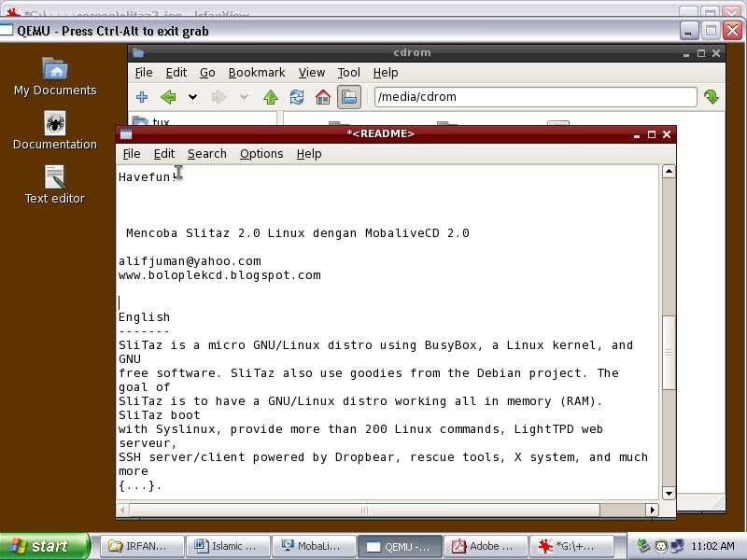The width and height of the screenshot is (747, 560).
Task: Go to home folder via house icon
Action: (x=323, y=97)
